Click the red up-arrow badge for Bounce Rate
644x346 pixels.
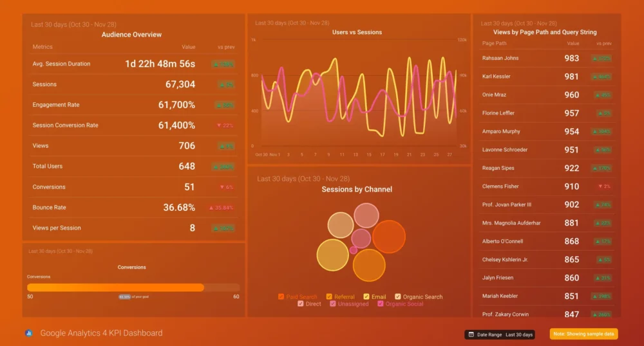click(221, 208)
